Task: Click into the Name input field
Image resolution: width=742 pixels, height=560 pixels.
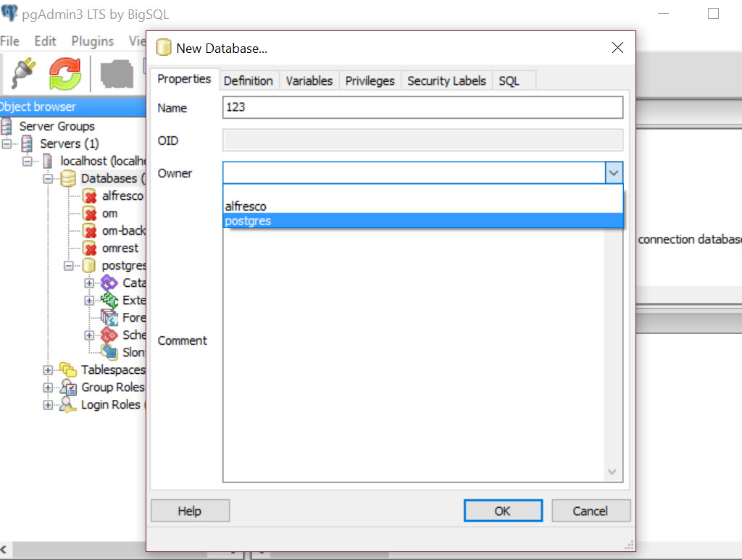Action: [x=422, y=107]
